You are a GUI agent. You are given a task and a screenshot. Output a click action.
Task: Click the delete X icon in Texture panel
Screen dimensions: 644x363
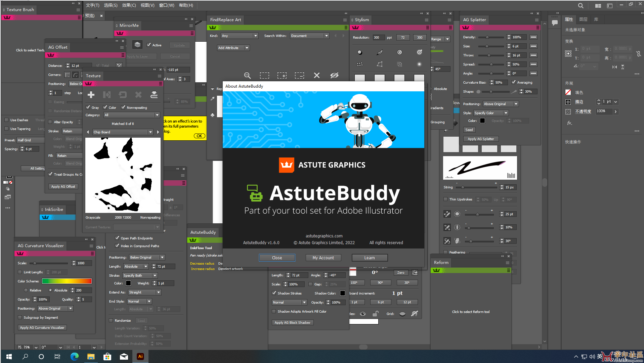tap(138, 95)
